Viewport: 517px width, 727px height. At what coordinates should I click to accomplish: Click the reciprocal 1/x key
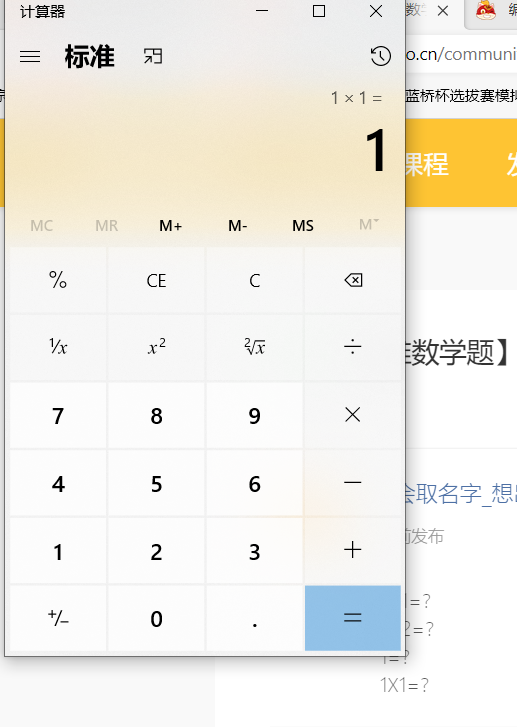(x=58, y=347)
